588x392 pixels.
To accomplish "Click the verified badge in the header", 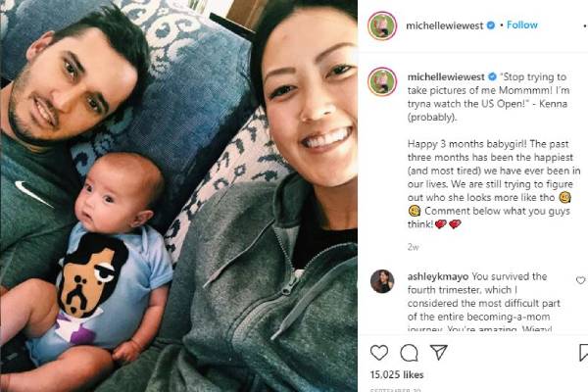I will click(491, 25).
